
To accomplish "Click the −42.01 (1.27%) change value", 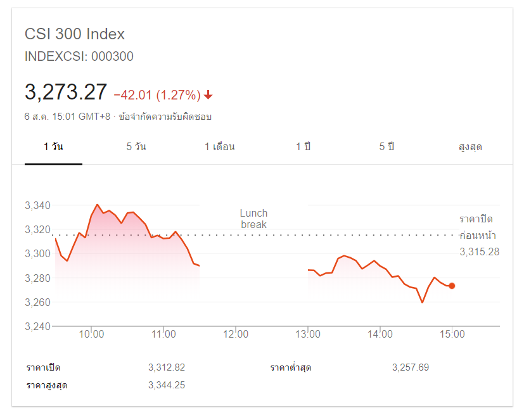I will [157, 95].
